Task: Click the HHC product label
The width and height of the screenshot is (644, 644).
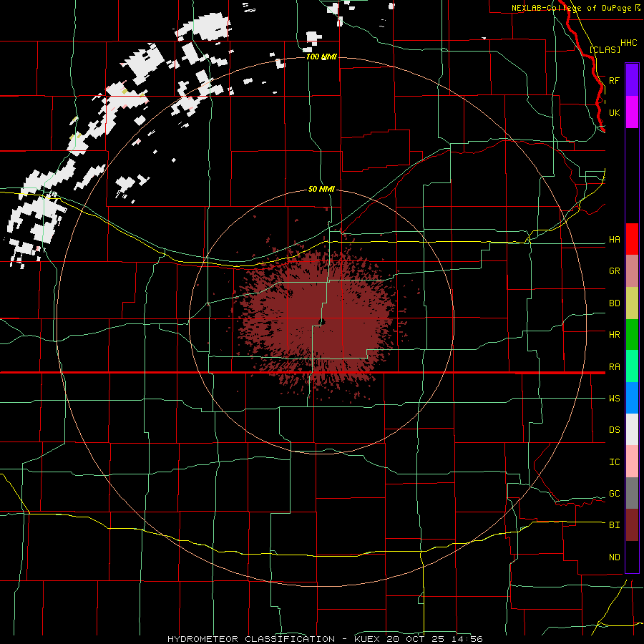Action: coord(628,43)
